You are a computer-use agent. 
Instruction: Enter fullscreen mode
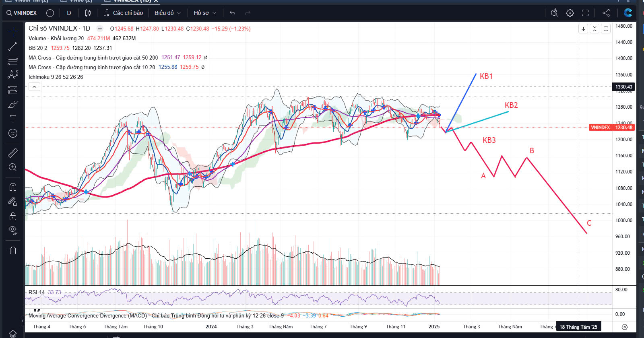[x=585, y=13]
